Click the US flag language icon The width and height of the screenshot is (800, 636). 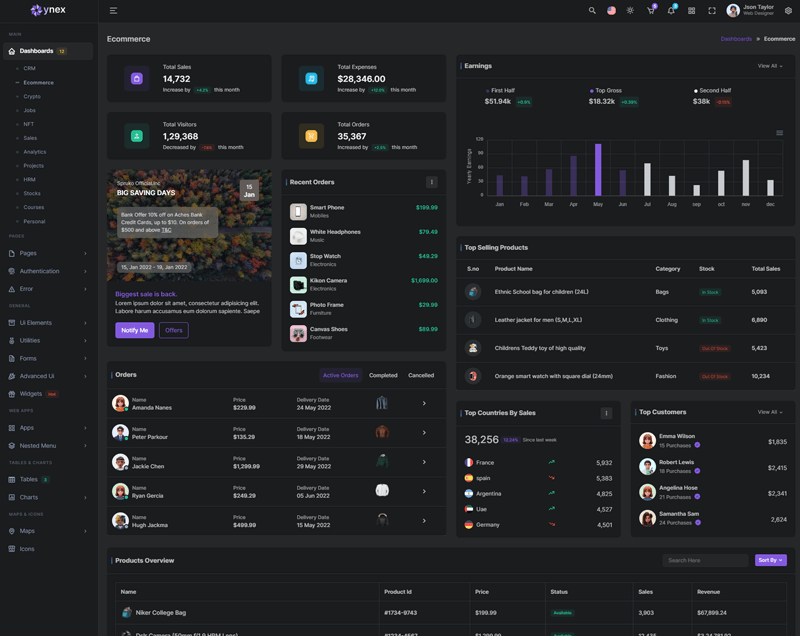point(611,11)
